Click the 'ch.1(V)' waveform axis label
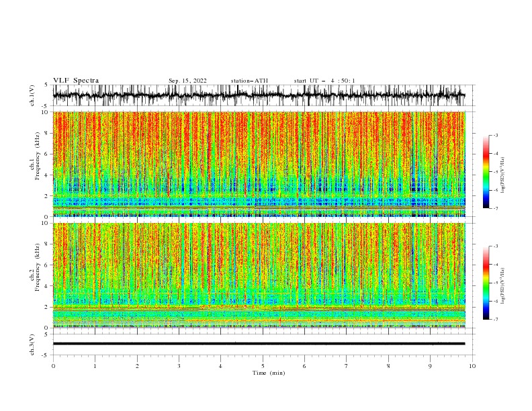The image size is (532, 411). coord(32,95)
